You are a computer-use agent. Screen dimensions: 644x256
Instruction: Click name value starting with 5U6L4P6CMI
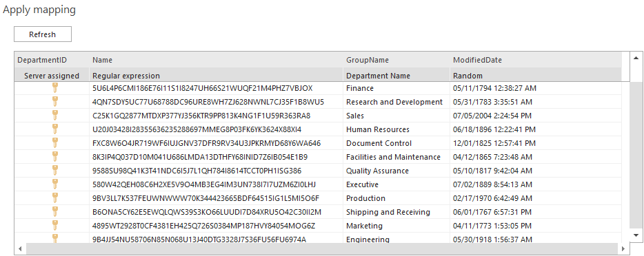(x=203, y=88)
